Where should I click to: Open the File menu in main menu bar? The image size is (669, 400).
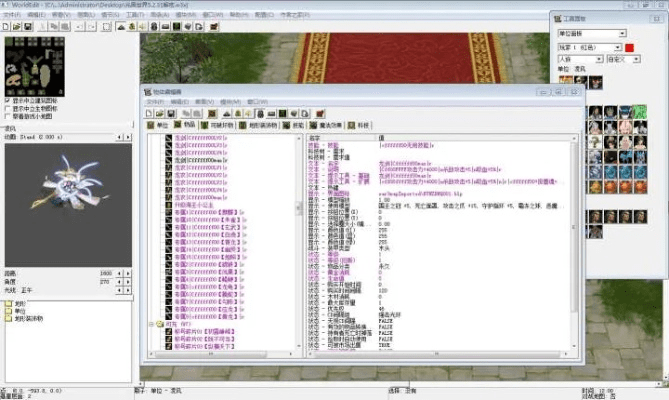(x=9, y=16)
